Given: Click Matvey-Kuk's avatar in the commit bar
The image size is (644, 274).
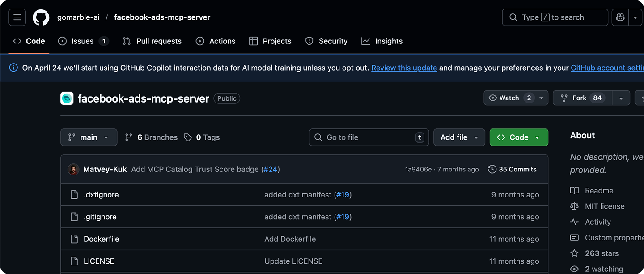Looking at the screenshot, I should [73, 169].
